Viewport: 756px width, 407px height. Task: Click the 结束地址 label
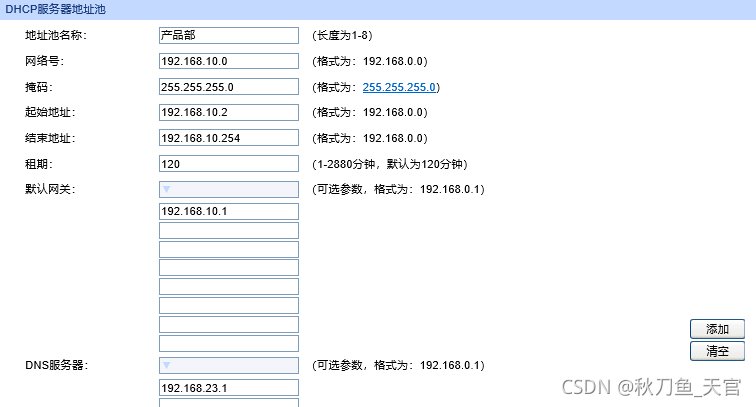[x=50, y=138]
